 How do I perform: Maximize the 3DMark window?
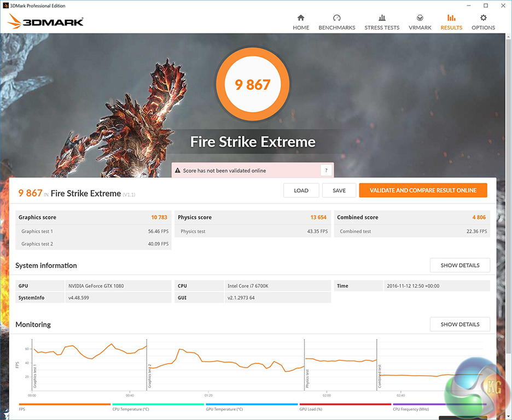486,5
